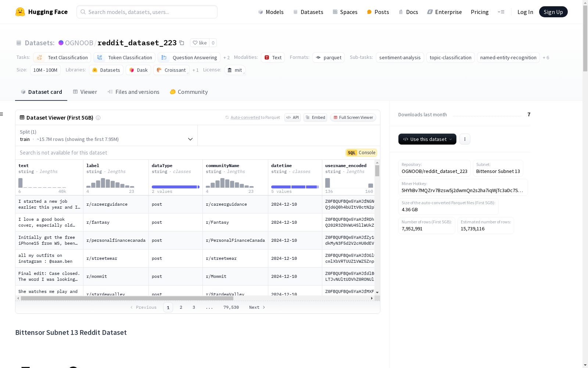This screenshot has width=588, height=368.
Task: Click the r/careerguidance label cell
Action: click(x=116, y=204)
